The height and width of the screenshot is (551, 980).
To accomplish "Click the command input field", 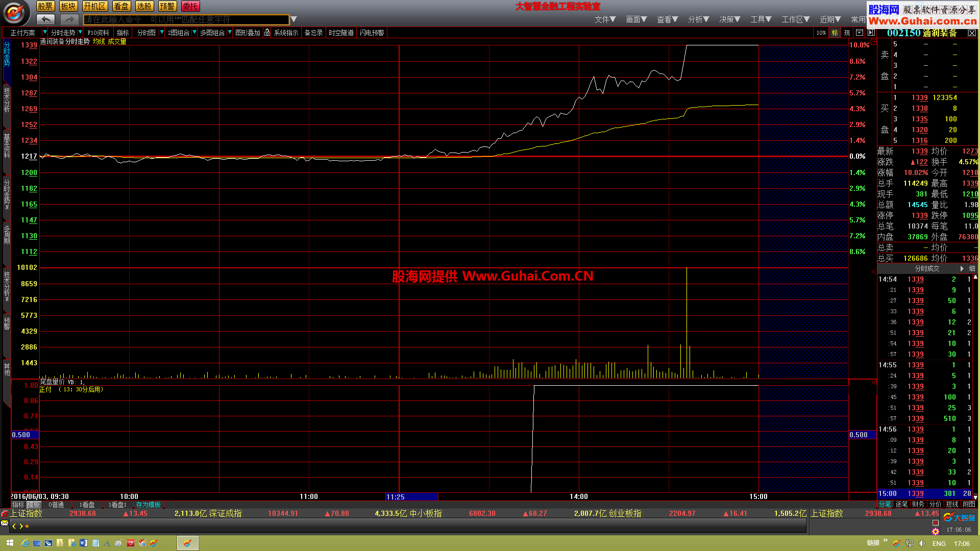I will [186, 19].
